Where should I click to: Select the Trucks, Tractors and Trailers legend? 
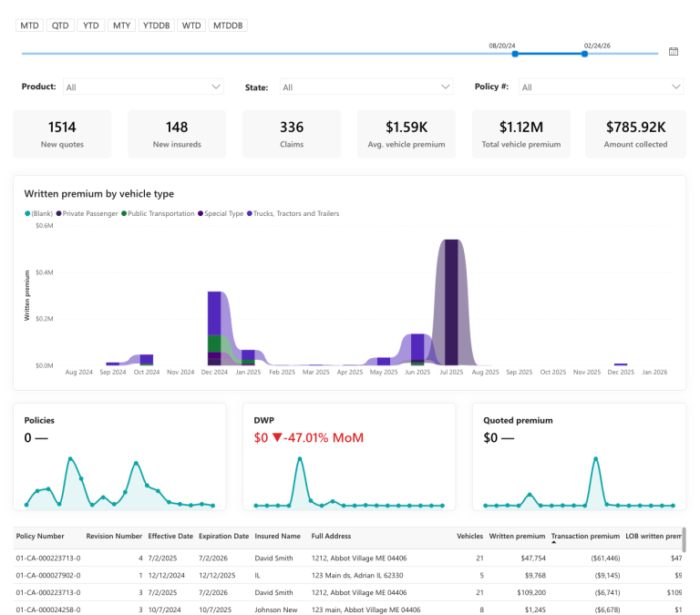(x=293, y=214)
